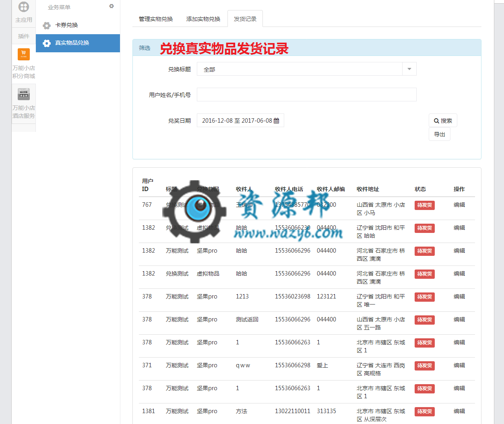Click the 用户ID column header
Image resolution: width=504 pixels, height=424 pixels.
(x=148, y=185)
